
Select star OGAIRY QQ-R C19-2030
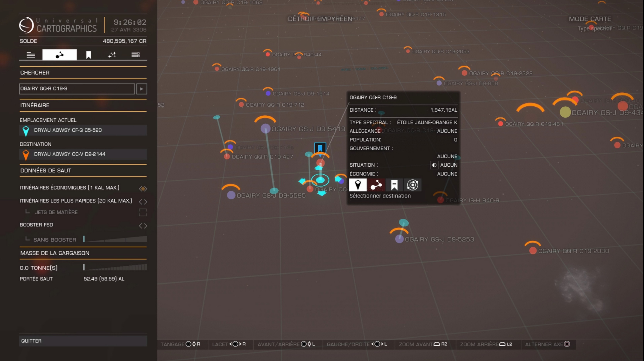pos(533,251)
